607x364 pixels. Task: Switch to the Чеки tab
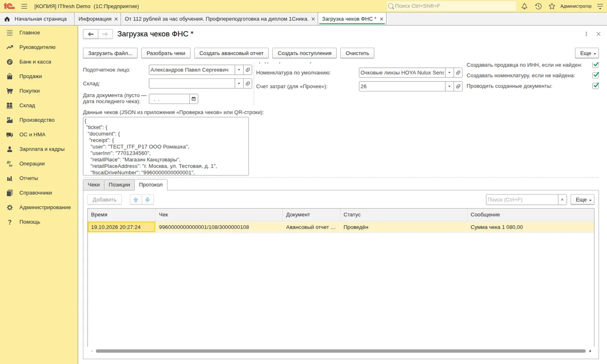tap(94, 185)
